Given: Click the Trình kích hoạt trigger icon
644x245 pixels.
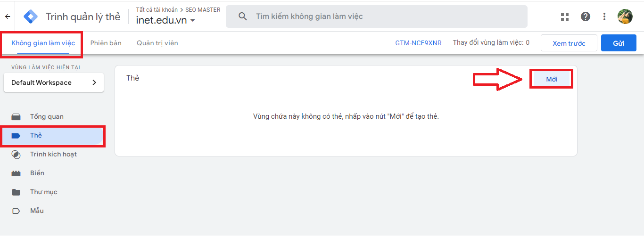Looking at the screenshot, I should [x=16, y=155].
